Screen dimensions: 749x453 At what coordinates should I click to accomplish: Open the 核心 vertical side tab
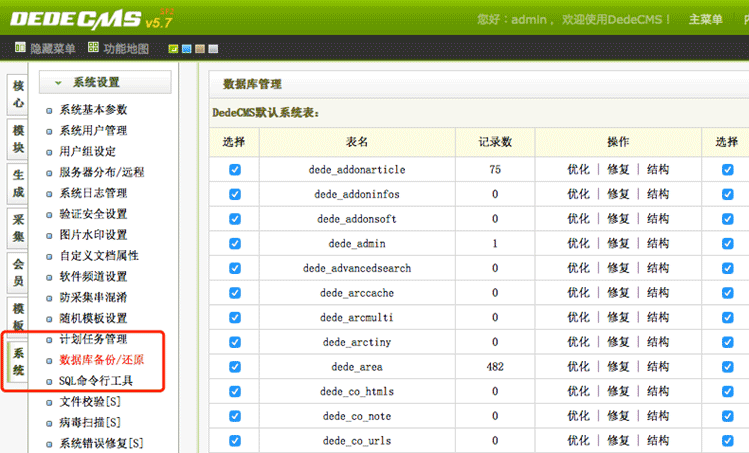pos(18,93)
